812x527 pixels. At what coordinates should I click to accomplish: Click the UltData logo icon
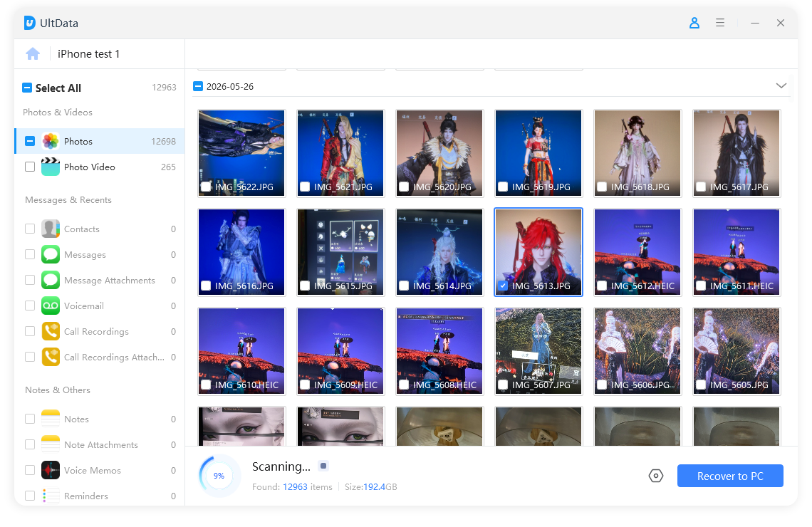click(30, 23)
